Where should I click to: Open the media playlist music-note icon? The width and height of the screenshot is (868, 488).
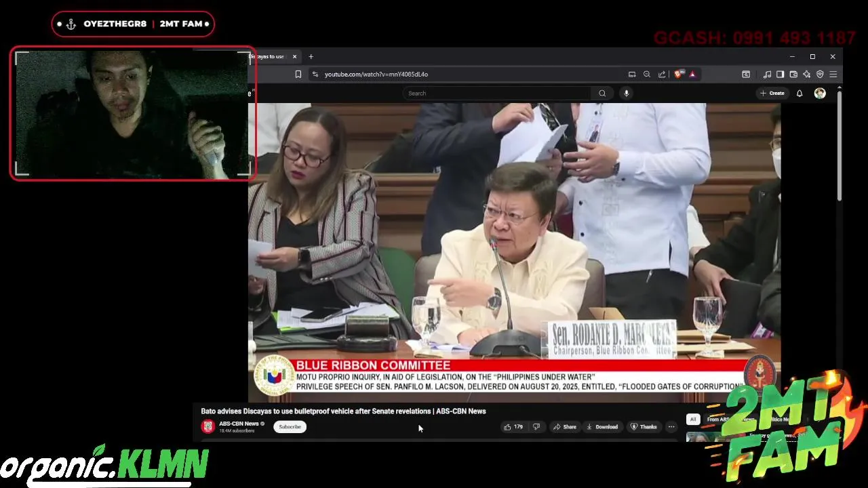767,75
